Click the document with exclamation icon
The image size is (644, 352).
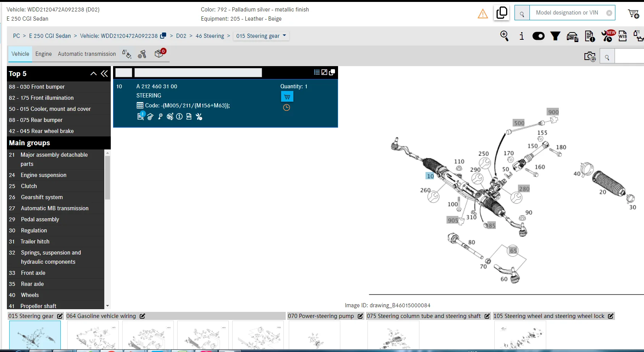click(x=590, y=36)
